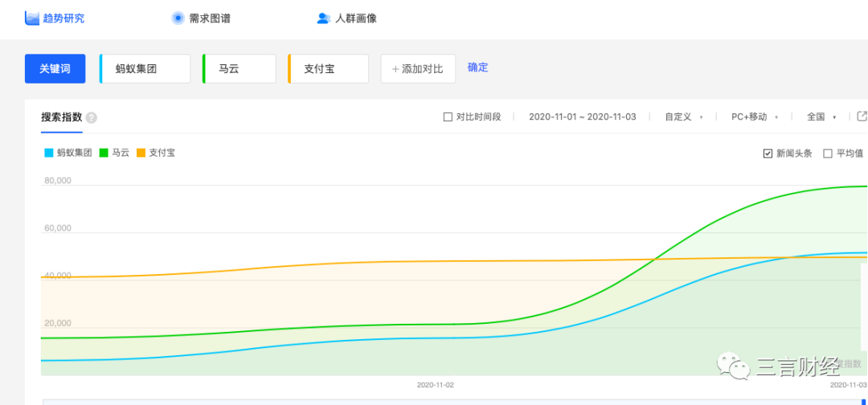Edit the 马云 keyword field

pyautogui.click(x=240, y=68)
